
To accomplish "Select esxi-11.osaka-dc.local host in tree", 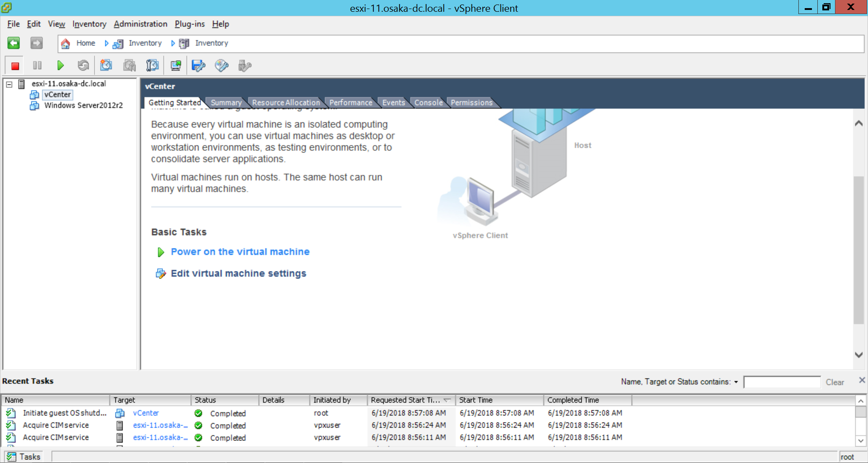I will point(69,84).
